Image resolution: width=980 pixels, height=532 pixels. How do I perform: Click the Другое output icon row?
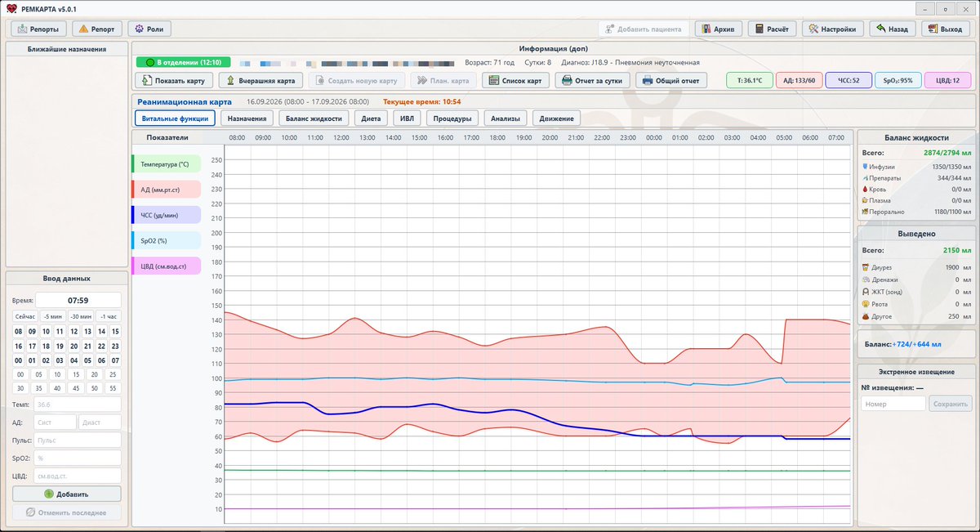[915, 316]
